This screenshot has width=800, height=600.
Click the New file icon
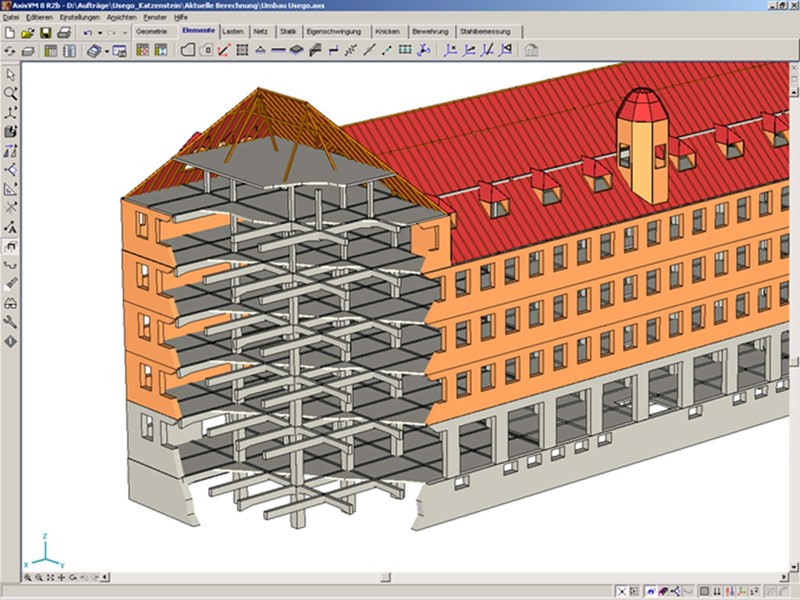10,33
